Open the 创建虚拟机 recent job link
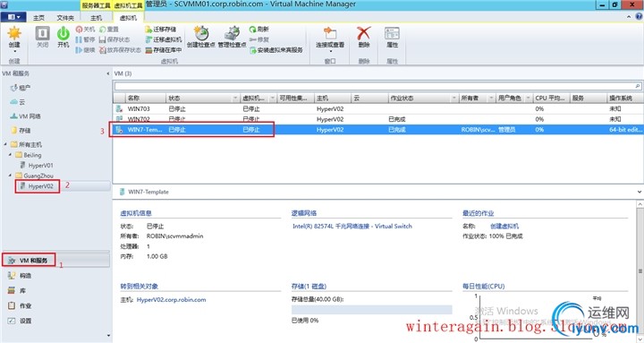Image resolution: width=644 pixels, height=343 pixels. [504, 226]
